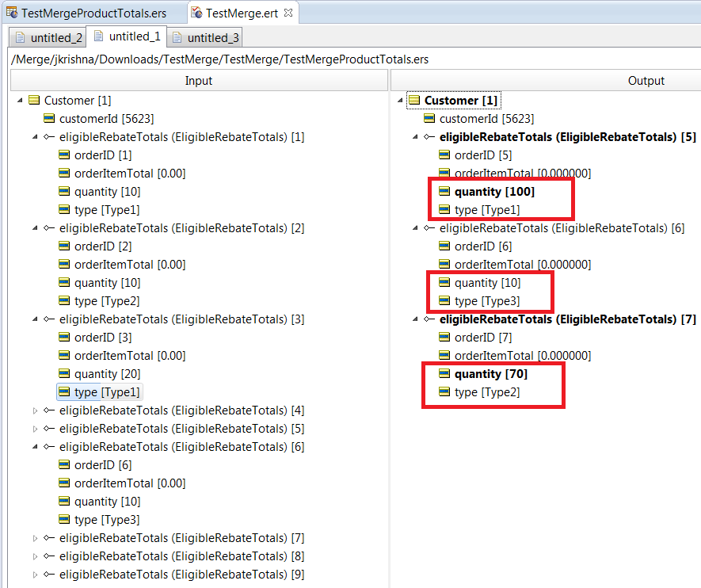Click the TestMergeProductTotals.ers tab file icon
Image resolution: width=701 pixels, height=588 pixels.
(12, 13)
